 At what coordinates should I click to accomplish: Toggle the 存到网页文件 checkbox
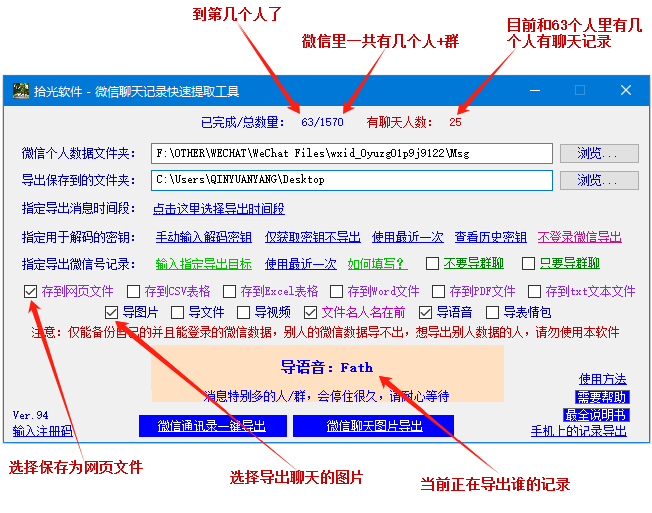(x=30, y=291)
